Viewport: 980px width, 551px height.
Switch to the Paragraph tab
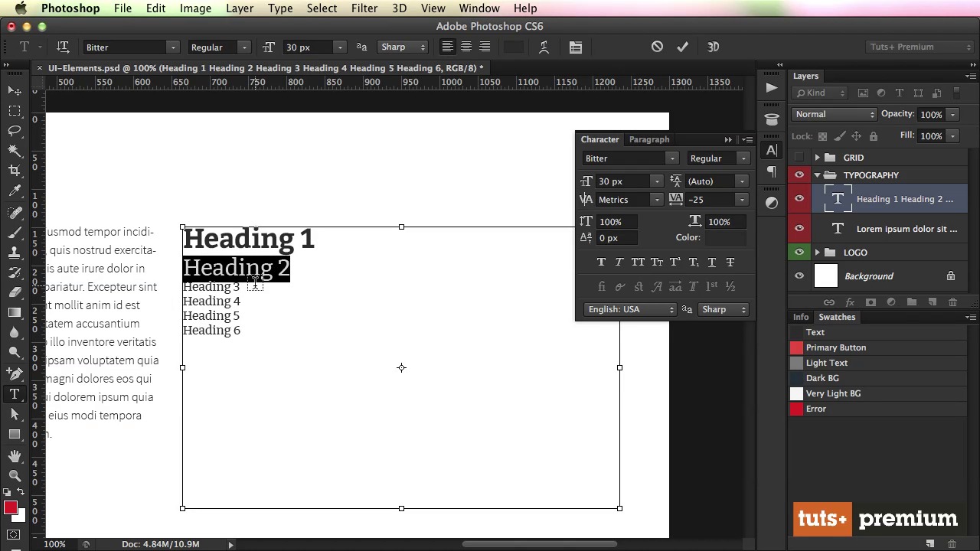[x=648, y=140]
